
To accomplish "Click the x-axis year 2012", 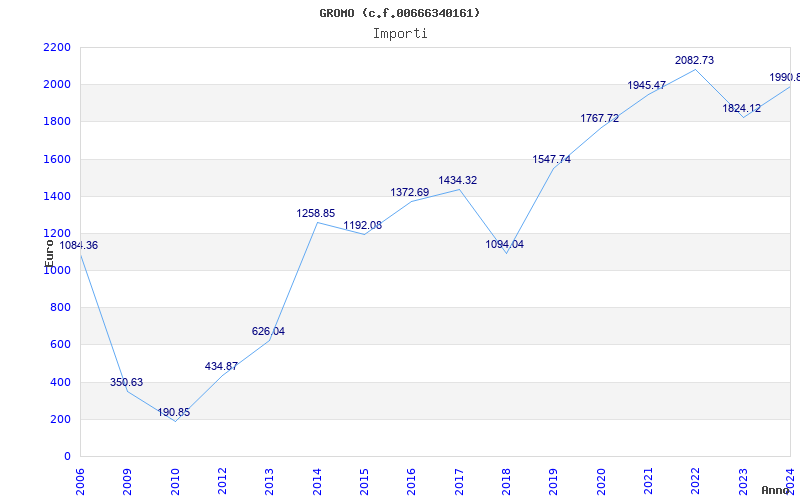I will (222, 482).
